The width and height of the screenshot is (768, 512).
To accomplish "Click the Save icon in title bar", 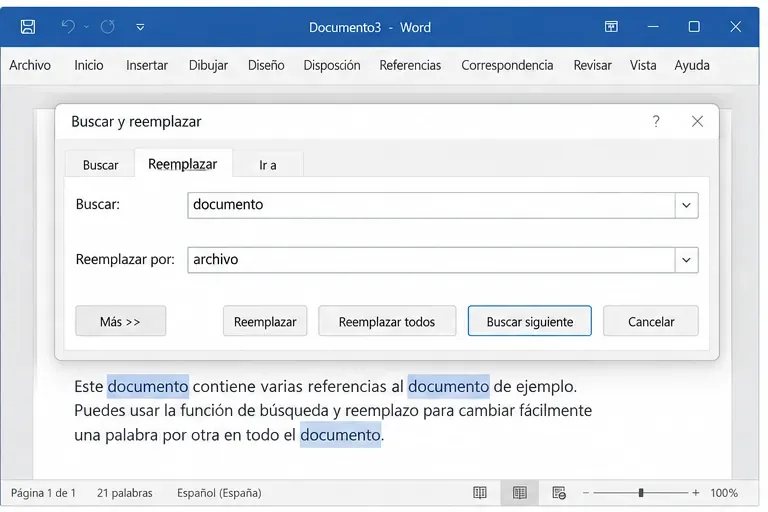I will 28,26.
